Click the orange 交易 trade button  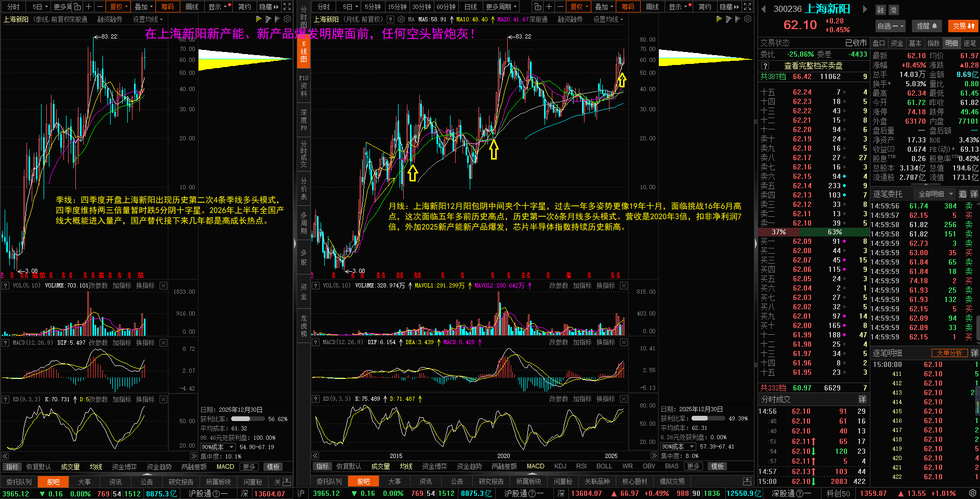click(963, 26)
